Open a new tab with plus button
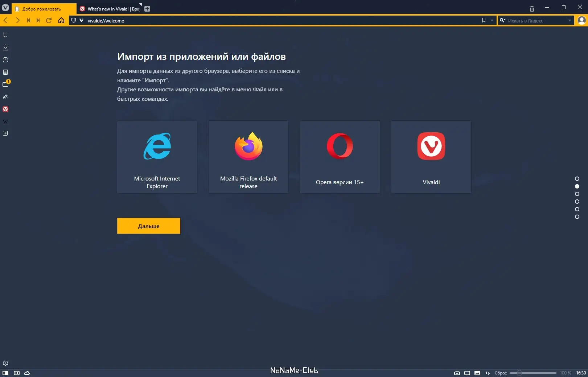Viewport: 588px width, 377px height. [x=147, y=9]
